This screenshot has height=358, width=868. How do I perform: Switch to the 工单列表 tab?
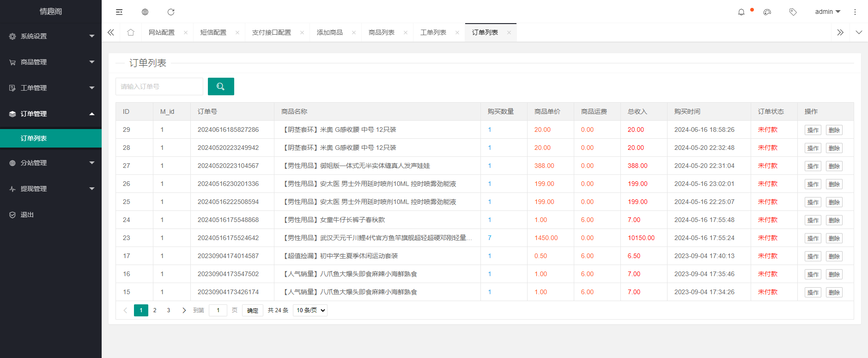pos(433,32)
